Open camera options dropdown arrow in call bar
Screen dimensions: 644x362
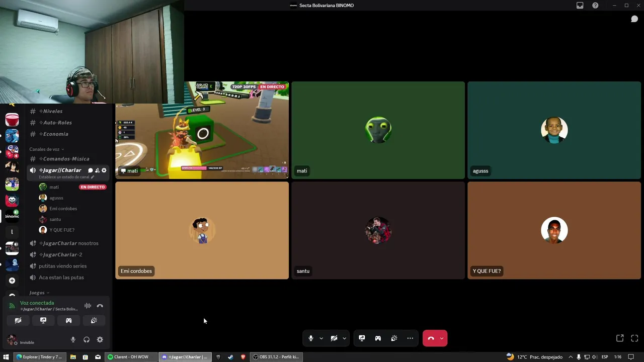344,338
